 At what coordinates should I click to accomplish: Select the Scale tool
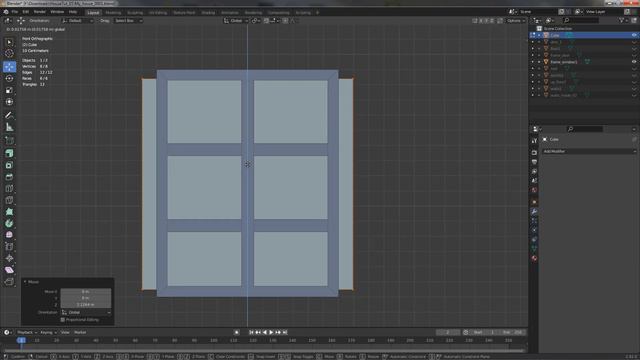coord(9,90)
